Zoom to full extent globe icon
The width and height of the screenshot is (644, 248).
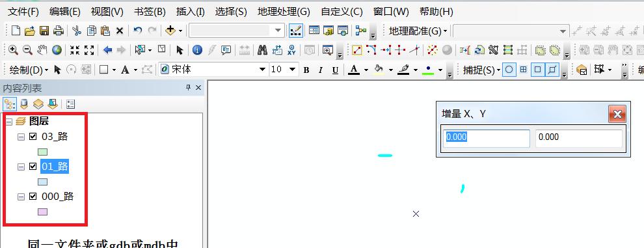(57, 50)
